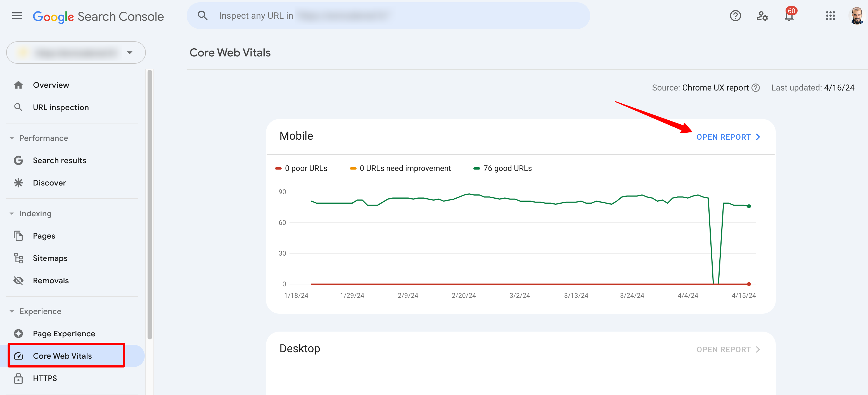Click the chevron next to Desktop OPEN REPORT

(758, 349)
